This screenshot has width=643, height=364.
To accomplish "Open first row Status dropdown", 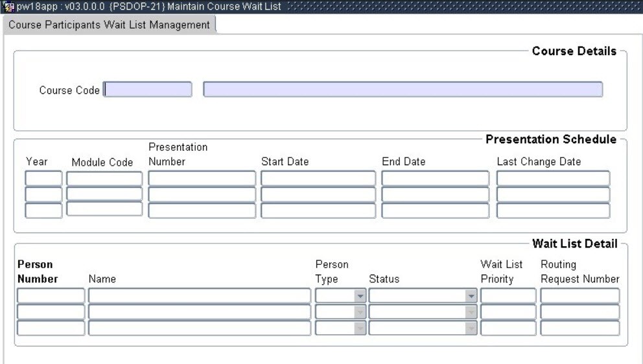I will pyautogui.click(x=471, y=295).
